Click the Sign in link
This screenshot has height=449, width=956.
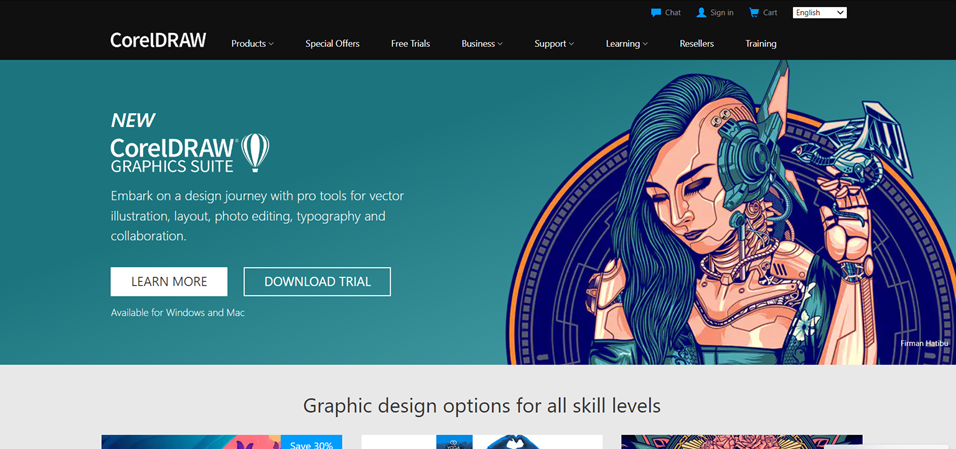point(722,13)
